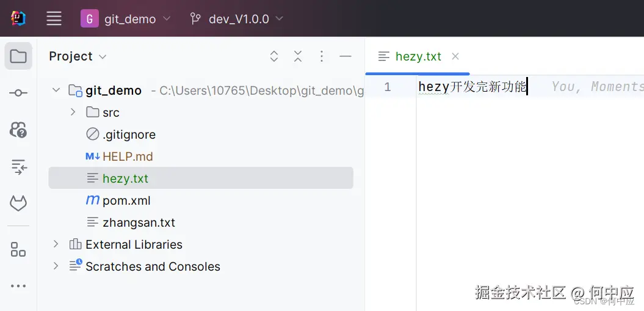Show more tool windows (three dots)
644x311 pixels.
click(x=18, y=285)
